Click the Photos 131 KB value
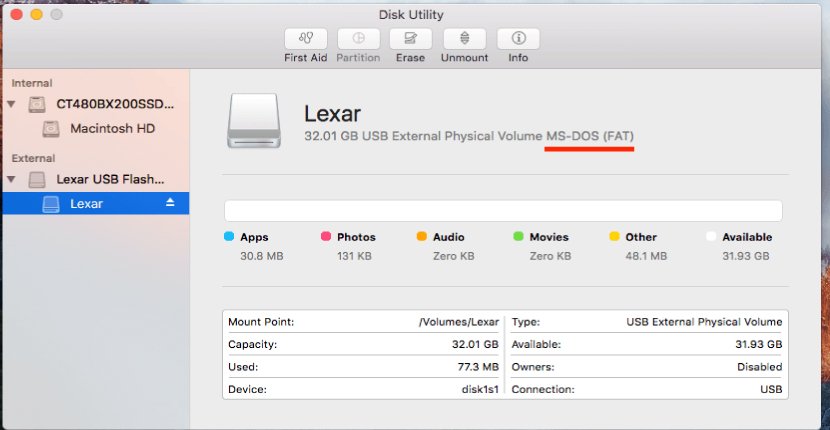This screenshot has height=430, width=830. tap(354, 256)
